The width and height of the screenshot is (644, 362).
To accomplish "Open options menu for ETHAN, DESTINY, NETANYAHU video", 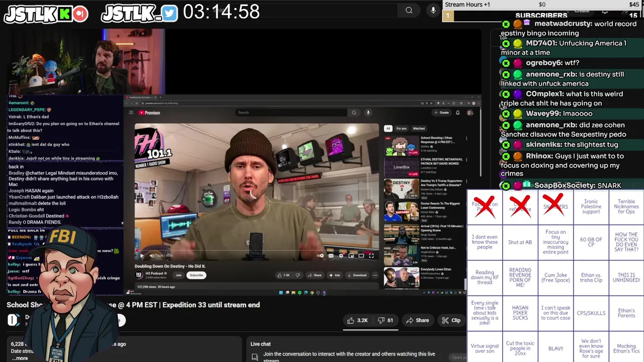I will (x=466, y=160).
